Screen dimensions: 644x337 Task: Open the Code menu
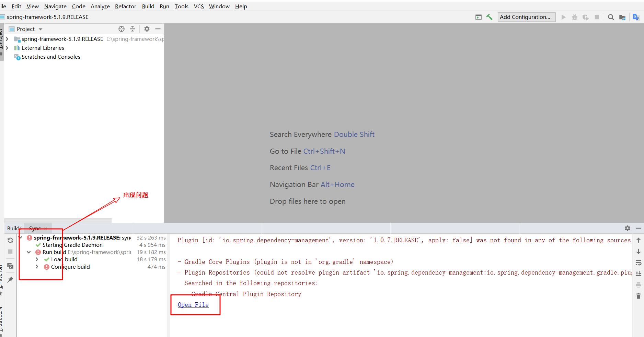[x=79, y=6]
